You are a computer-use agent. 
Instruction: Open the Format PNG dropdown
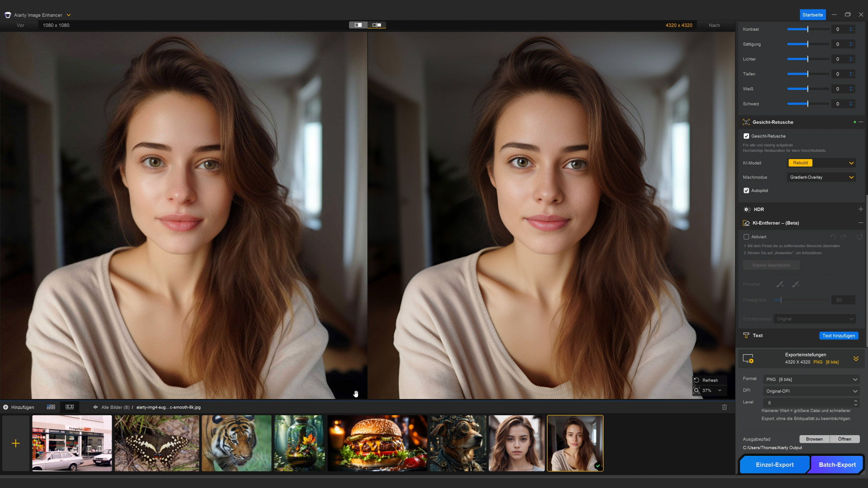click(x=811, y=380)
